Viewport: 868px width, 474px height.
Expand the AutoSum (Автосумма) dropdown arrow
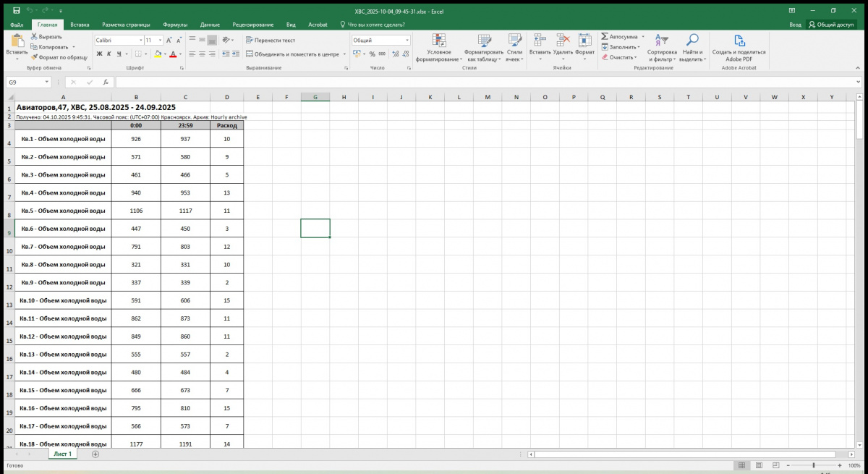tap(642, 36)
